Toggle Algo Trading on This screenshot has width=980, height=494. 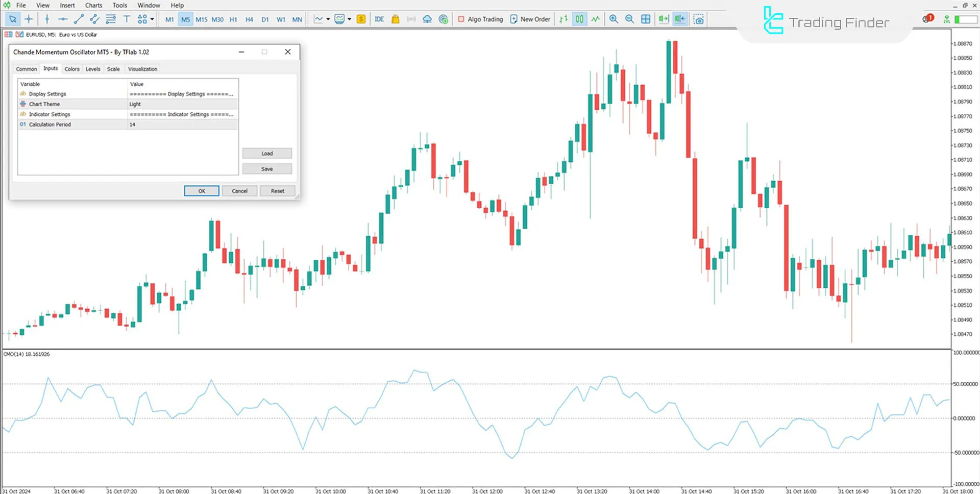tap(480, 19)
